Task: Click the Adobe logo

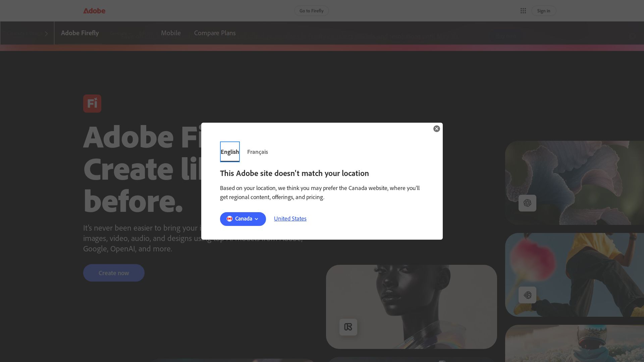Action: pos(94,10)
